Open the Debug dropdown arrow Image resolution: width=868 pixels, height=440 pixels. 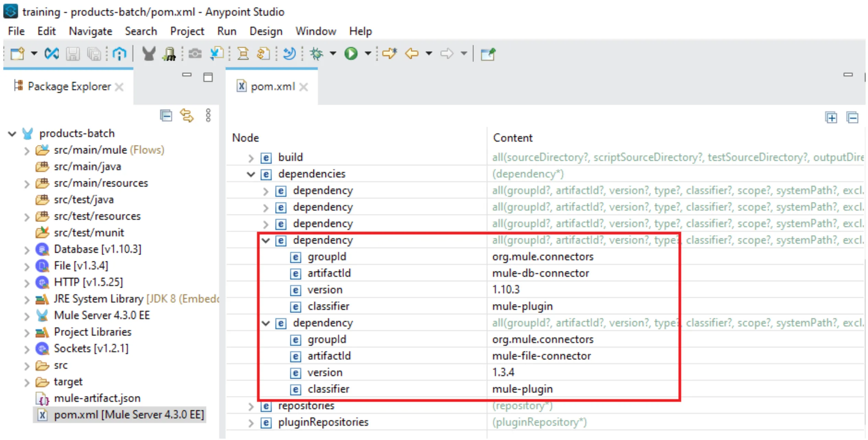click(x=332, y=54)
